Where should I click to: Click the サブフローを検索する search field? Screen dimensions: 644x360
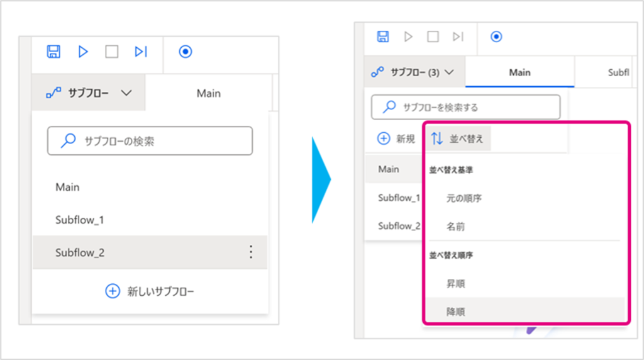coord(466,107)
